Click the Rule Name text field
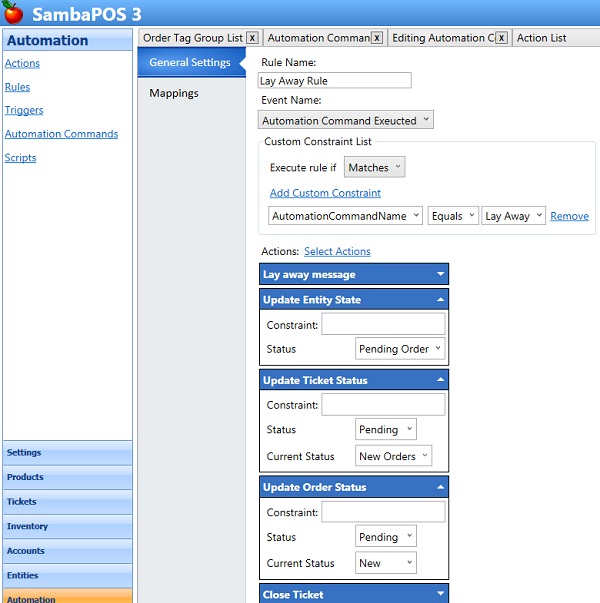600x603 pixels. click(x=334, y=81)
